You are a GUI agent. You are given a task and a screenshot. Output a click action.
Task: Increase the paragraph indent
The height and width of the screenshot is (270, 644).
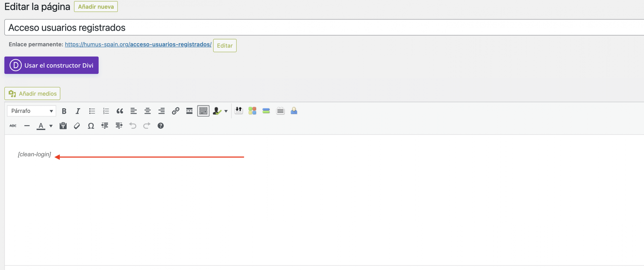point(119,126)
